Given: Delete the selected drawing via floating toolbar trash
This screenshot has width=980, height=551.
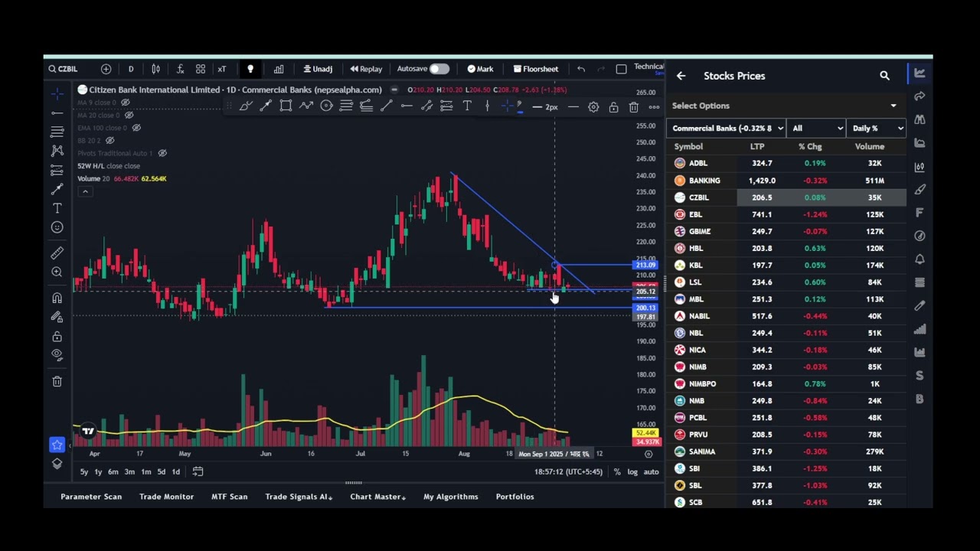Looking at the screenshot, I should (634, 107).
